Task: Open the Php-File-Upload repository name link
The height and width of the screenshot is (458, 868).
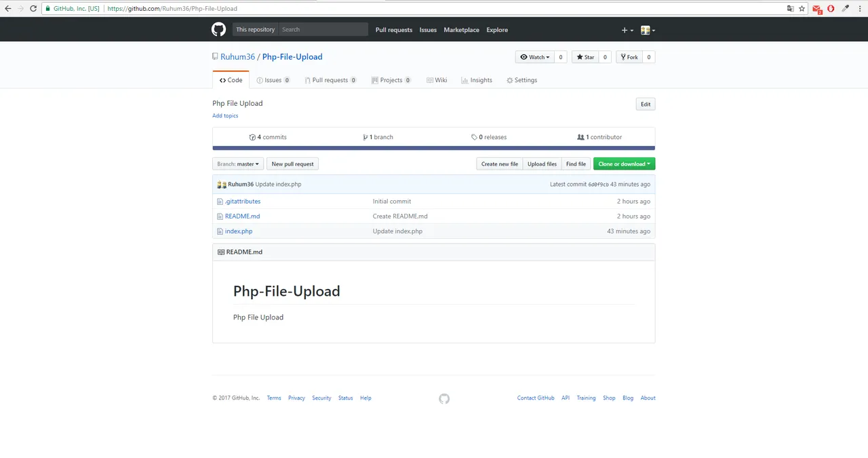Action: point(292,57)
